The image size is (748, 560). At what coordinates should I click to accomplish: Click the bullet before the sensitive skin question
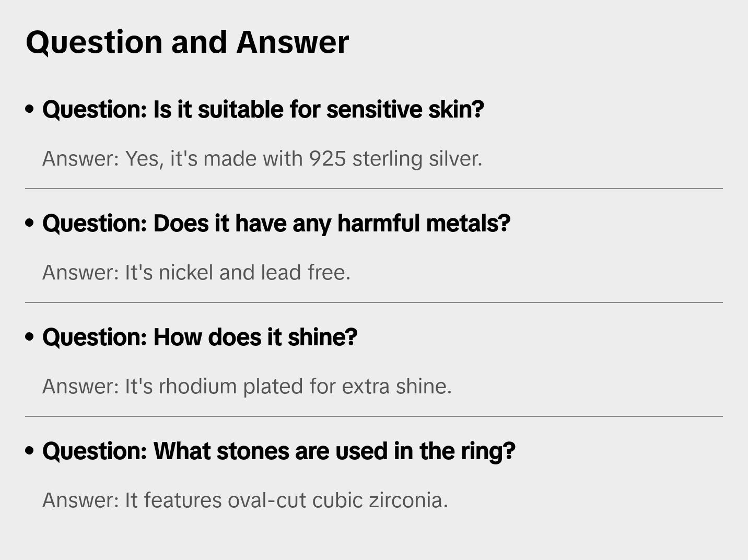click(x=30, y=109)
